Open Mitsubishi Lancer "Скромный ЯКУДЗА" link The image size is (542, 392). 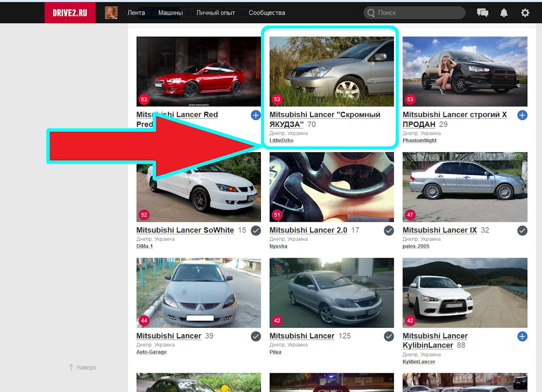325,119
